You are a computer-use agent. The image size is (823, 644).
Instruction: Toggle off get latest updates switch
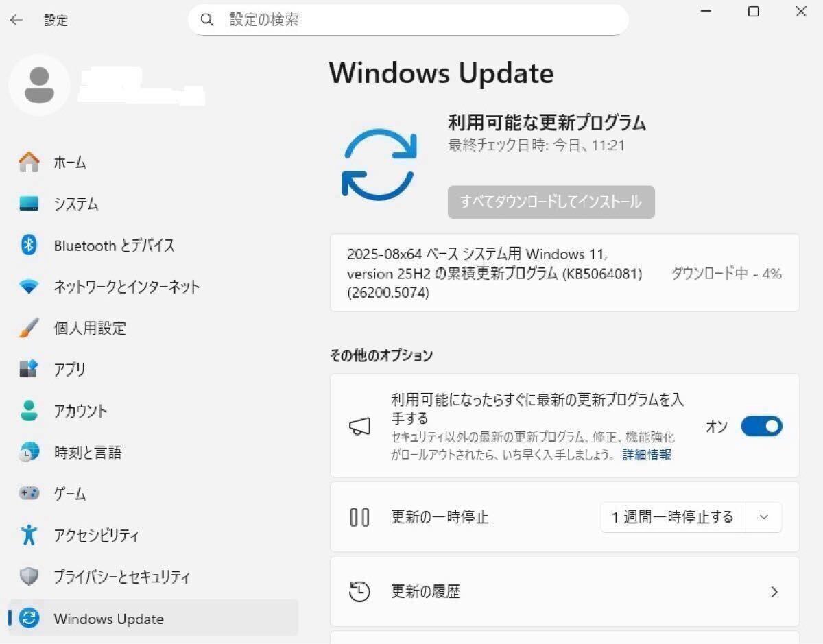(x=761, y=426)
